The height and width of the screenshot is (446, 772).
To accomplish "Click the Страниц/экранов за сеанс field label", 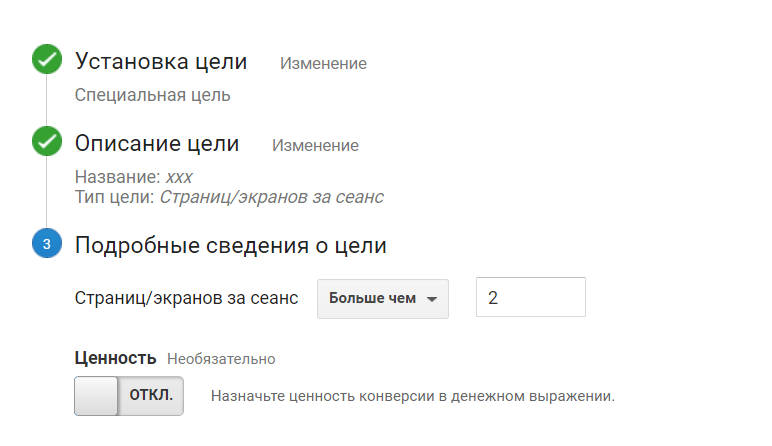I will coord(187,299).
